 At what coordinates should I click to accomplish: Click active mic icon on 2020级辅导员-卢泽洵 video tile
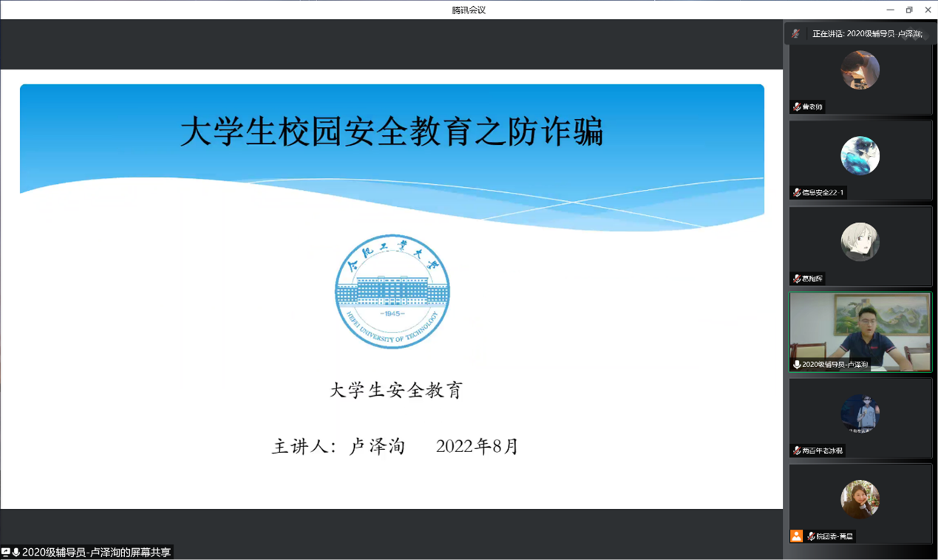pyautogui.click(x=797, y=365)
